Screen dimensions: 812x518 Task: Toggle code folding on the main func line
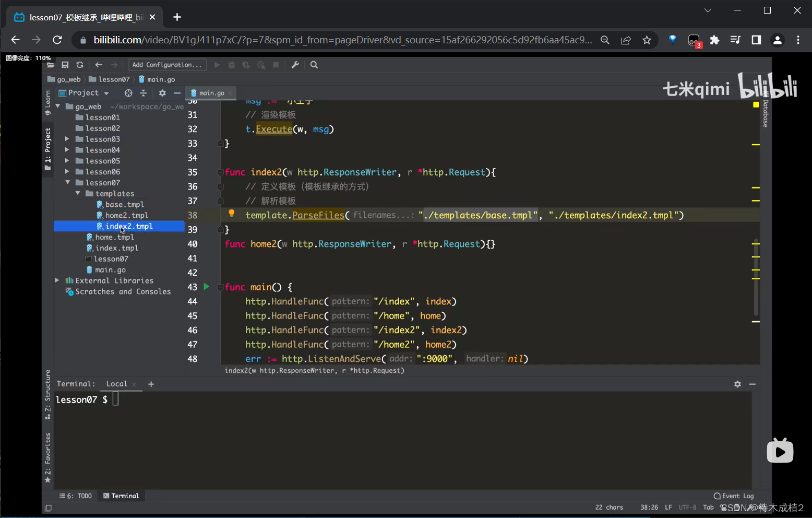tap(221, 287)
